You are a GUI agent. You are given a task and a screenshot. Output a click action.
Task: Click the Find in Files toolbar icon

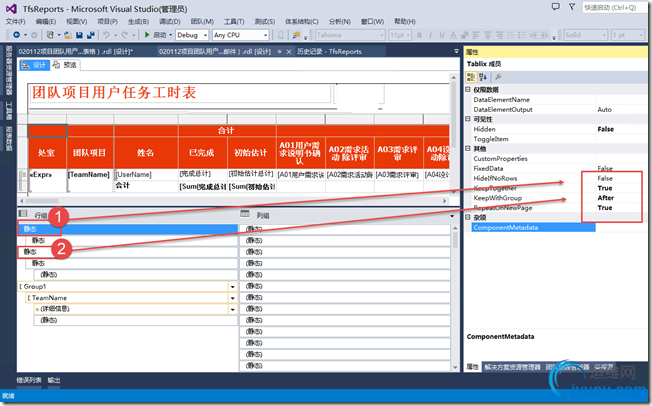296,35
